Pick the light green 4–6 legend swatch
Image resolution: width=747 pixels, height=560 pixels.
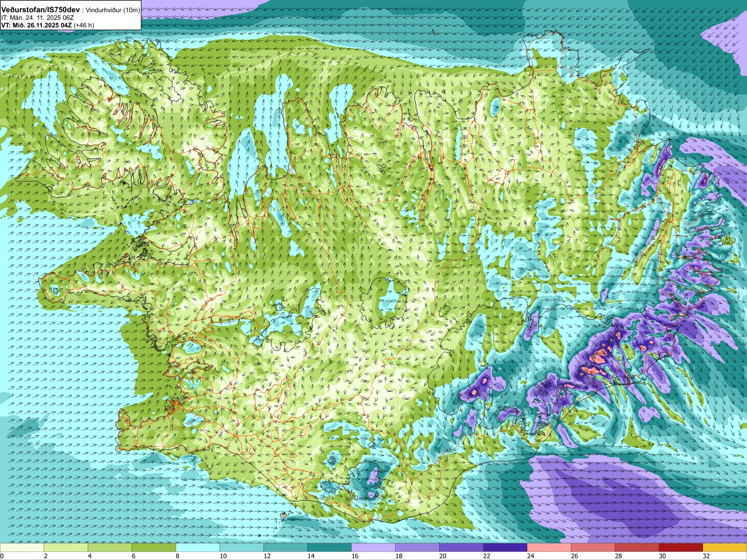tap(110, 548)
